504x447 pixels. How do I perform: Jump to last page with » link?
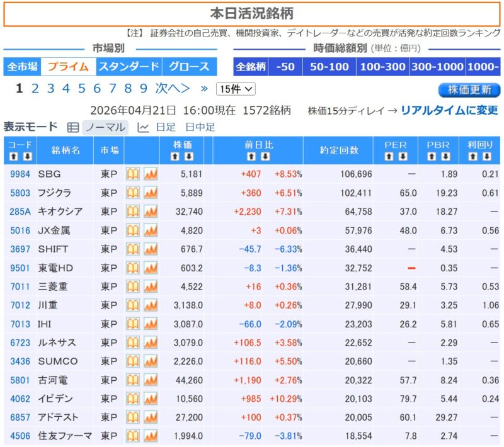[204, 89]
